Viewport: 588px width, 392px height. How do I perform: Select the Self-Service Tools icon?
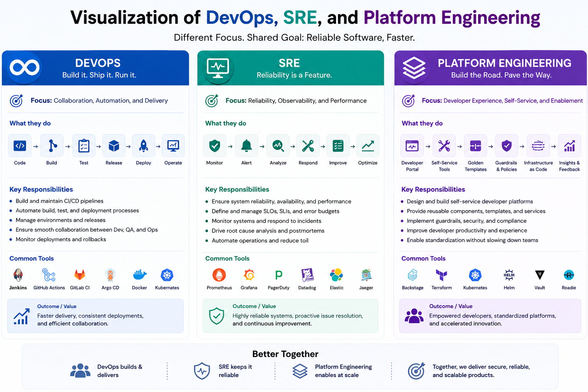click(444, 145)
